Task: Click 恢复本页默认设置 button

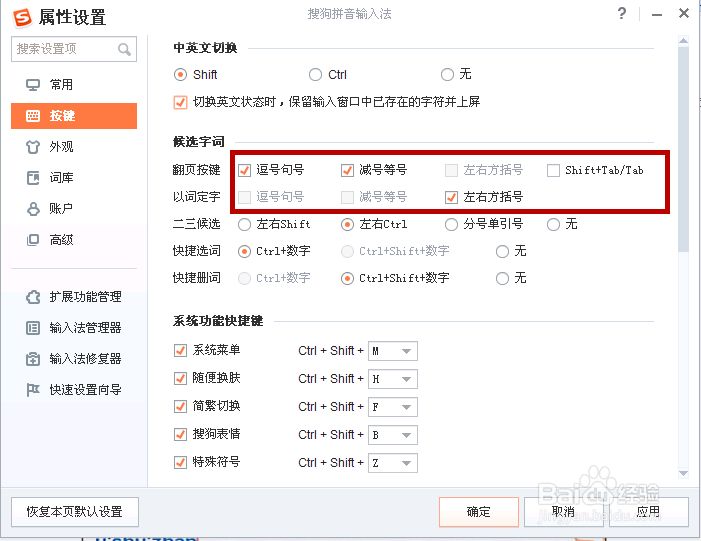Action: [75, 512]
